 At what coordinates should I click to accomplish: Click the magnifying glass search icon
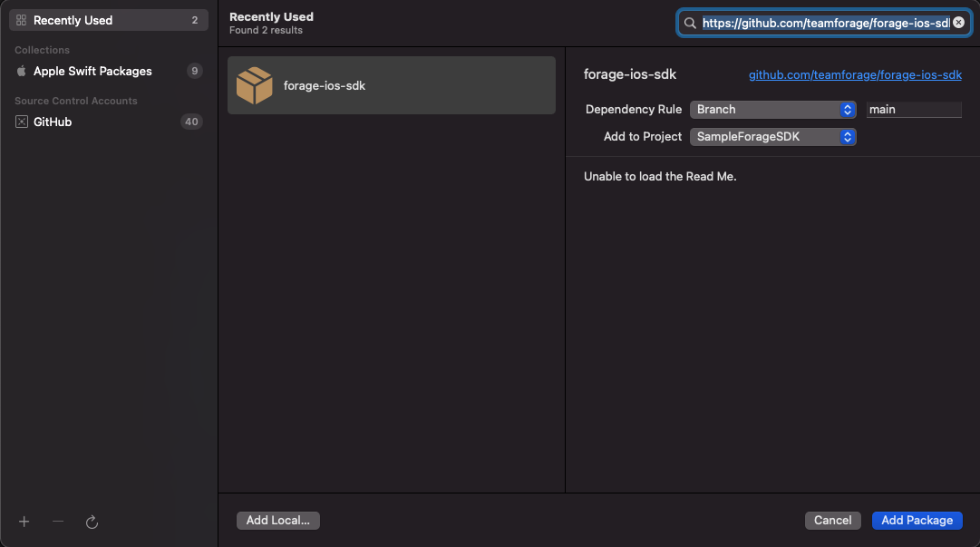690,23
